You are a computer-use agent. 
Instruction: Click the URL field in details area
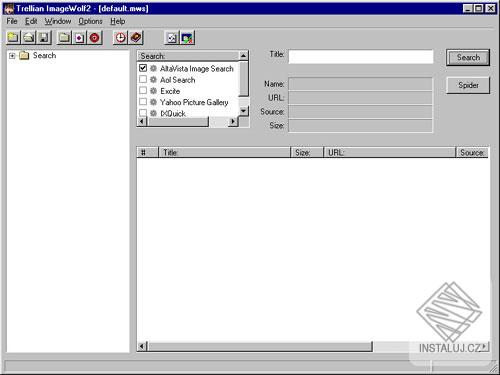coord(361,98)
